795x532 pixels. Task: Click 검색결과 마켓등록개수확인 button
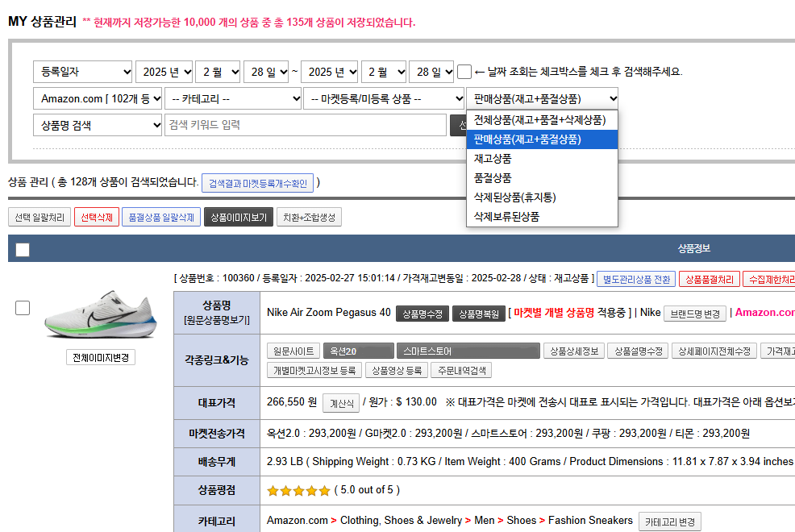click(258, 183)
